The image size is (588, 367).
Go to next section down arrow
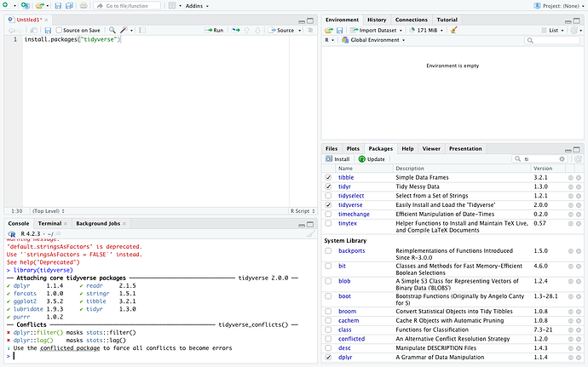[x=257, y=31]
